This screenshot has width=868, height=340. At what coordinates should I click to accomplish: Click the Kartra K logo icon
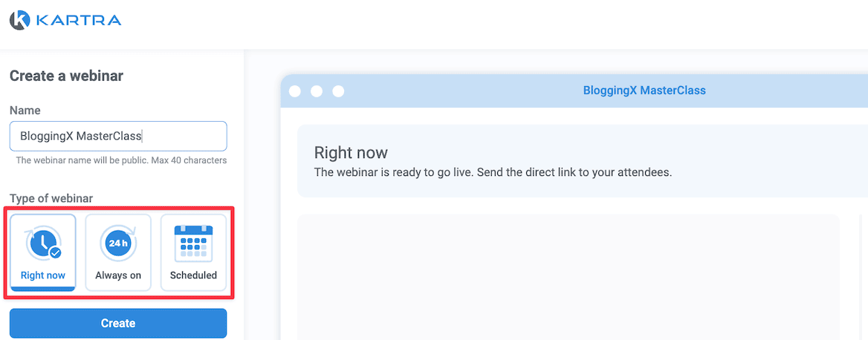click(x=20, y=21)
